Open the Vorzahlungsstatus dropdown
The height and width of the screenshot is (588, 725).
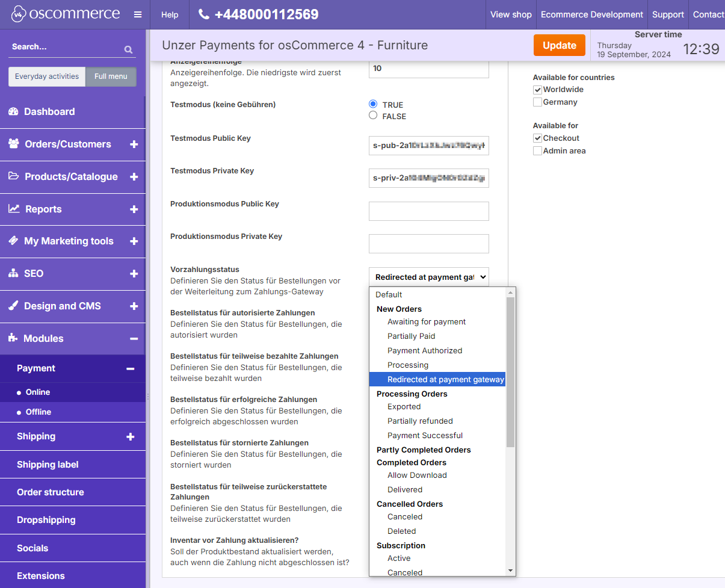429,277
